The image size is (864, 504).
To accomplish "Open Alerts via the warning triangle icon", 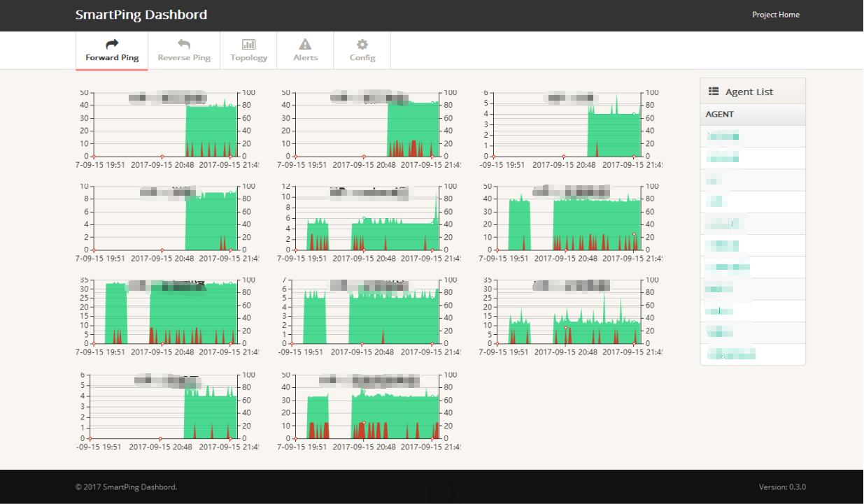I will tap(305, 44).
